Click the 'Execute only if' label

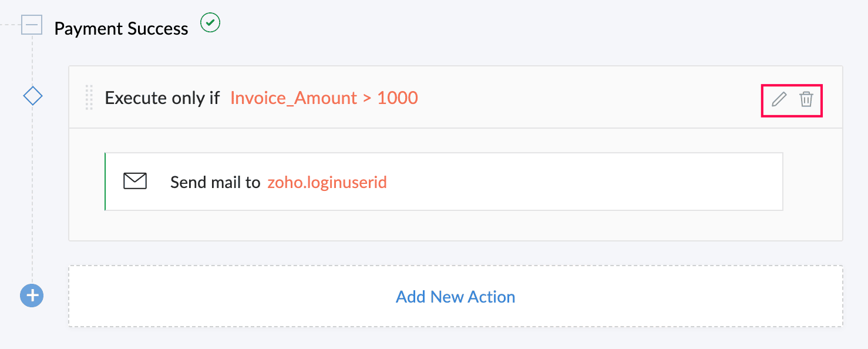coord(162,98)
